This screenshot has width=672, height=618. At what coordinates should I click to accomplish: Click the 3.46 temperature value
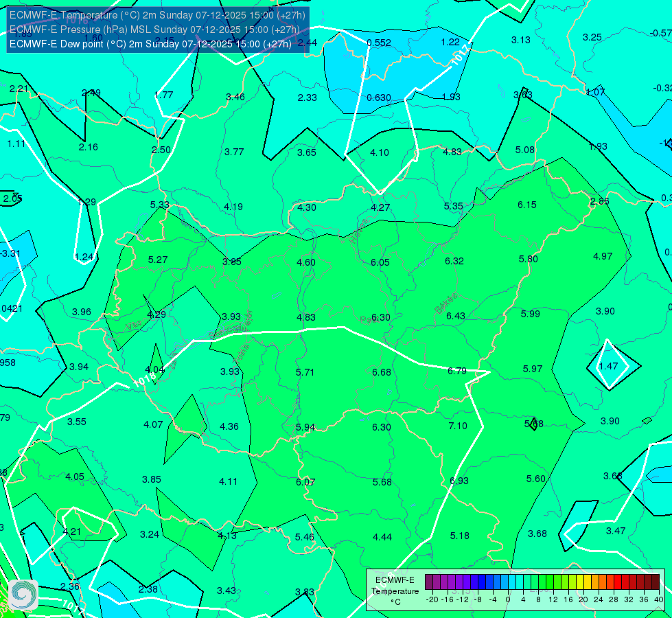[235, 97]
